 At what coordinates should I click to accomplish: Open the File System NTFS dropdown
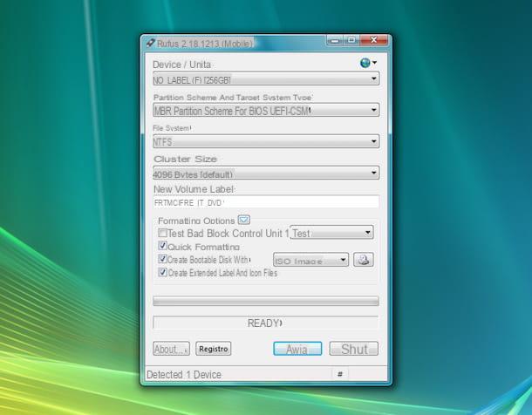coord(266,141)
